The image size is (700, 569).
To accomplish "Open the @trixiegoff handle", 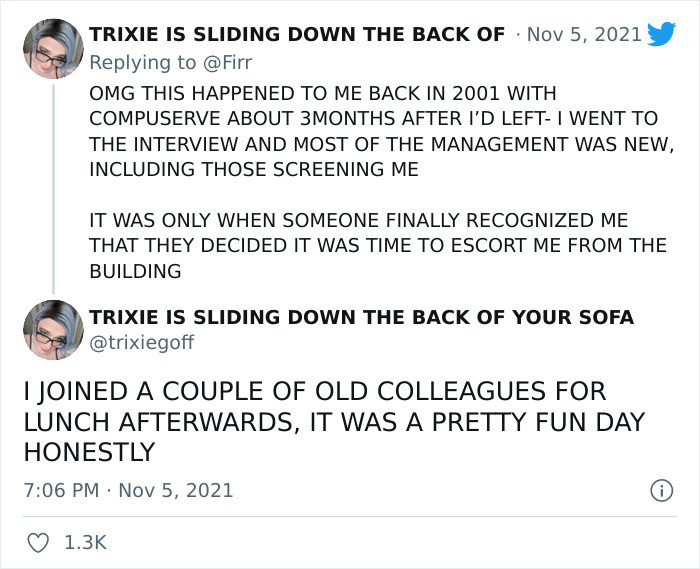I will coord(142,343).
